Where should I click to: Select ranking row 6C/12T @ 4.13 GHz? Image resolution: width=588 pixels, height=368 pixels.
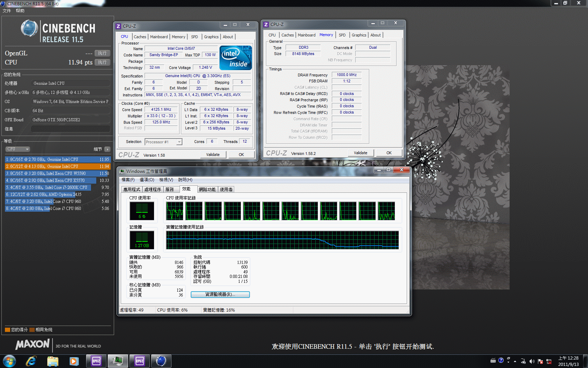coord(57,166)
